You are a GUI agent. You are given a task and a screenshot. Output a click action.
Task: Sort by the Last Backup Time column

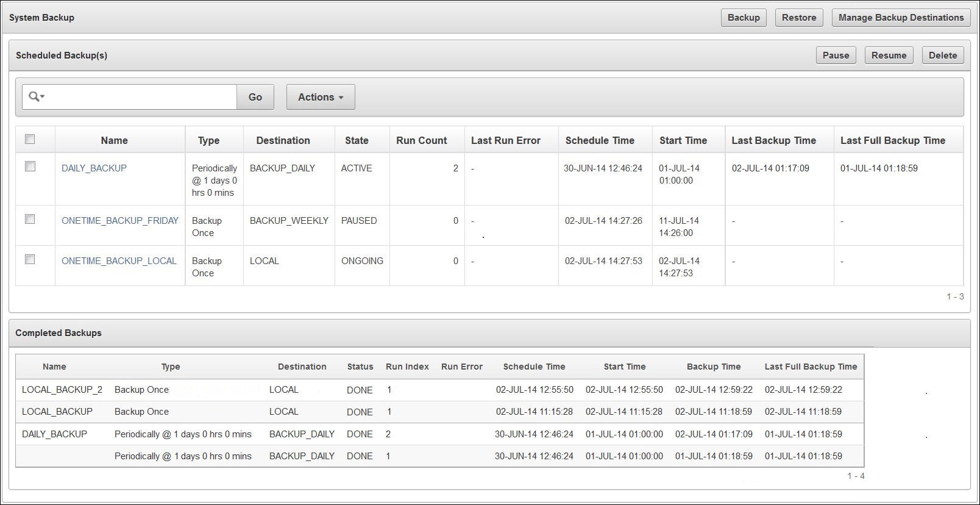(x=773, y=140)
